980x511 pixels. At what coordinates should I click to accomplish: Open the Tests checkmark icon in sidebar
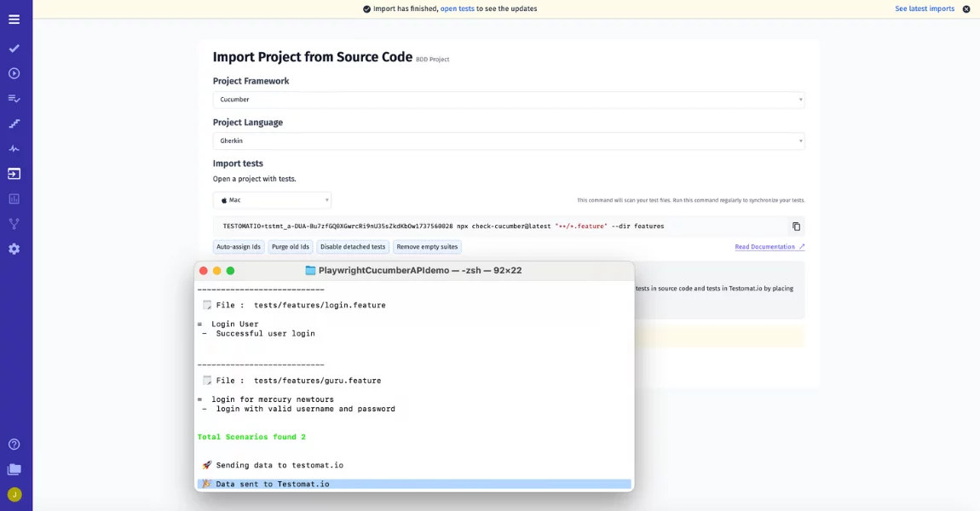pos(14,49)
